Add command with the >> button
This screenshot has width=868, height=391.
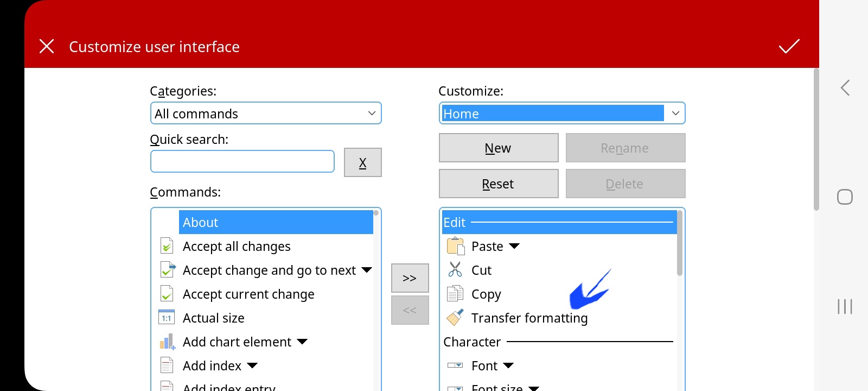pyautogui.click(x=410, y=278)
